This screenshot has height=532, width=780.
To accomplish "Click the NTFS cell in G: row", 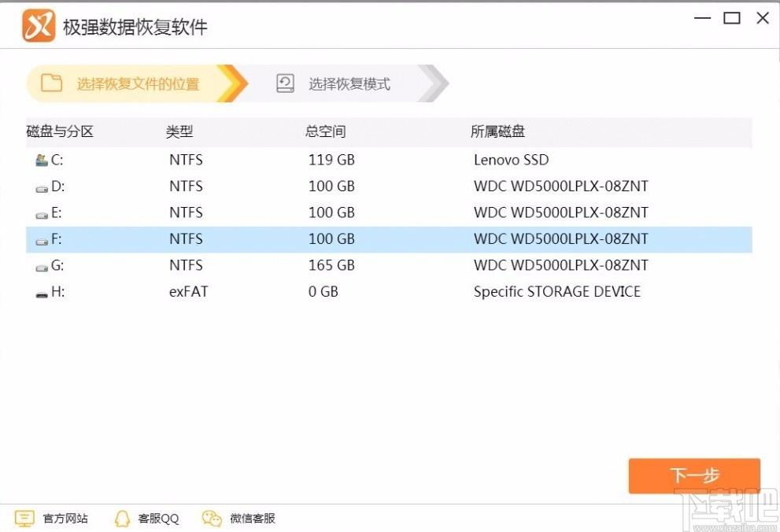I will tap(186, 265).
